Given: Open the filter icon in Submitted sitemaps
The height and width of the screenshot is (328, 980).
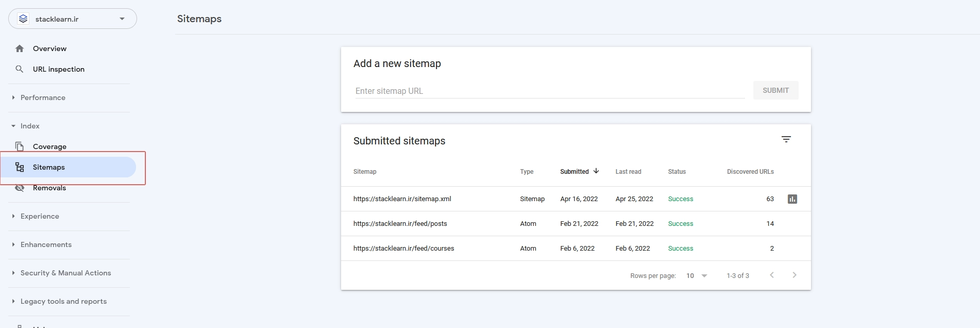Looking at the screenshot, I should pos(786,139).
